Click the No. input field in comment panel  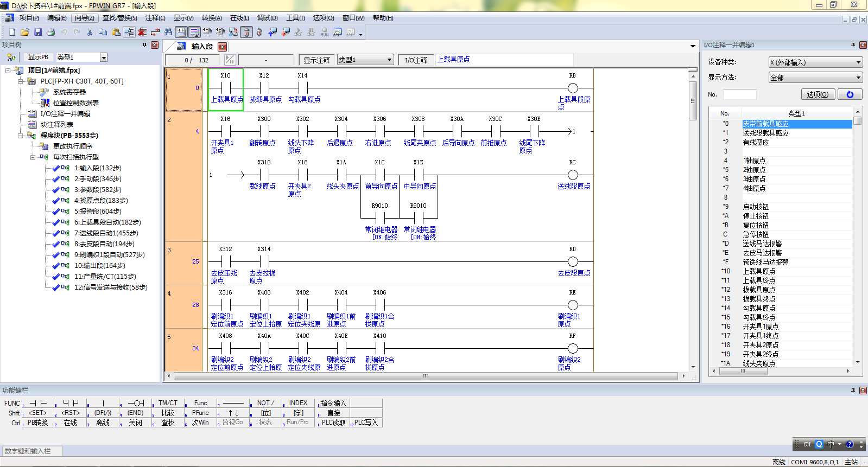(739, 94)
